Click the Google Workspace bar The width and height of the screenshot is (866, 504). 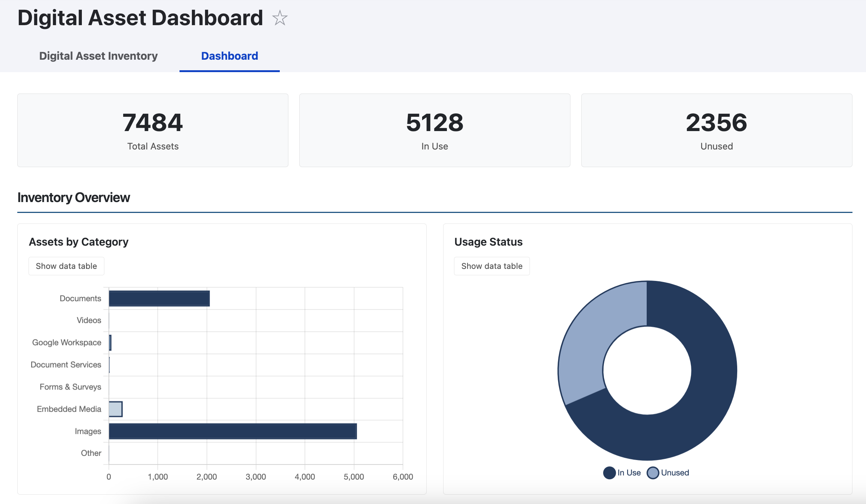click(x=110, y=342)
